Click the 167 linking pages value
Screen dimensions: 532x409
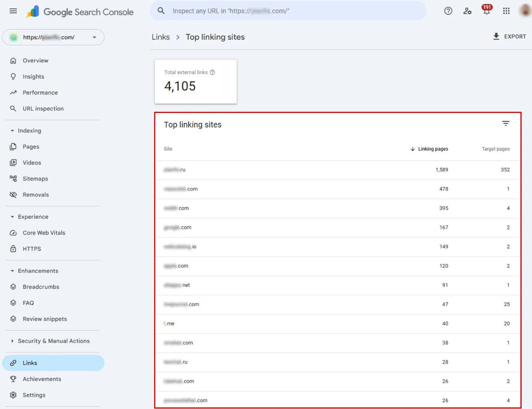(x=444, y=228)
